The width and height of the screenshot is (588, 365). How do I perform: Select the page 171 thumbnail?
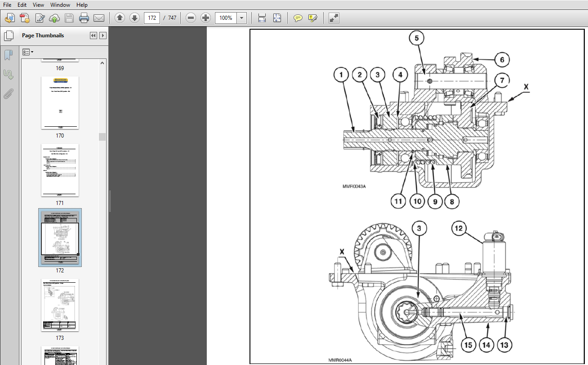click(x=60, y=170)
